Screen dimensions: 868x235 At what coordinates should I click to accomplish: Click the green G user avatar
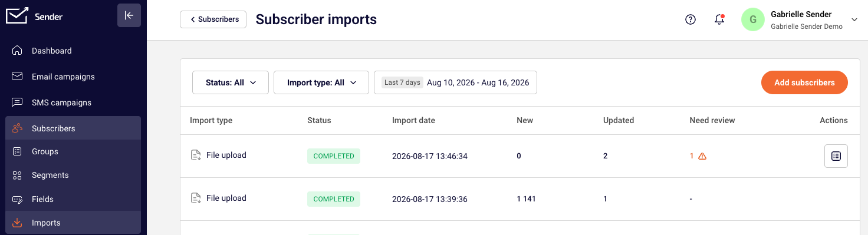753,19
